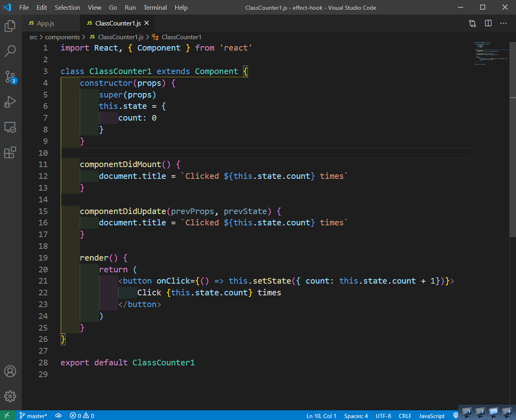Open the Run and Debug view
Screen dimensions: 516x420
click(10, 102)
